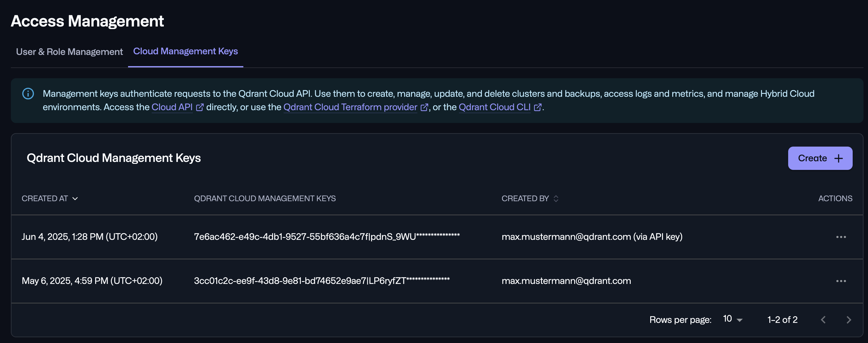This screenshot has width=868, height=343.
Task: Click the plus icon on Create button
Action: [x=839, y=158]
